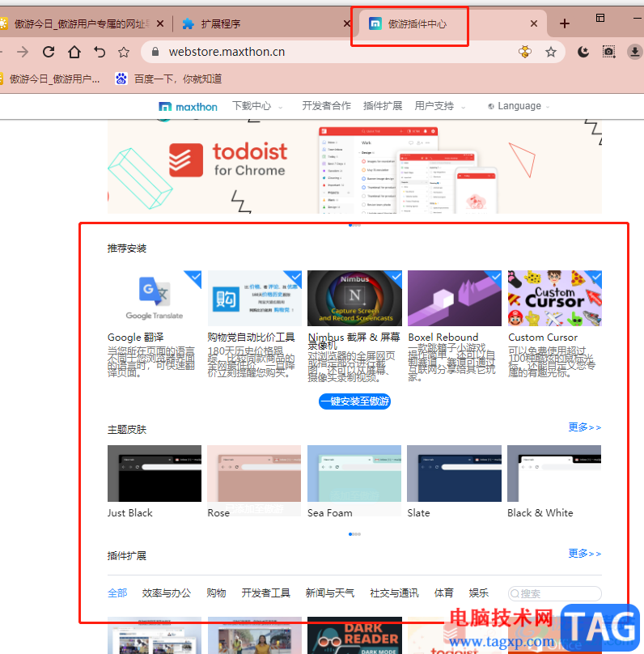Click the Boxel Rebound title text
The width and height of the screenshot is (644, 654).
[x=443, y=337]
